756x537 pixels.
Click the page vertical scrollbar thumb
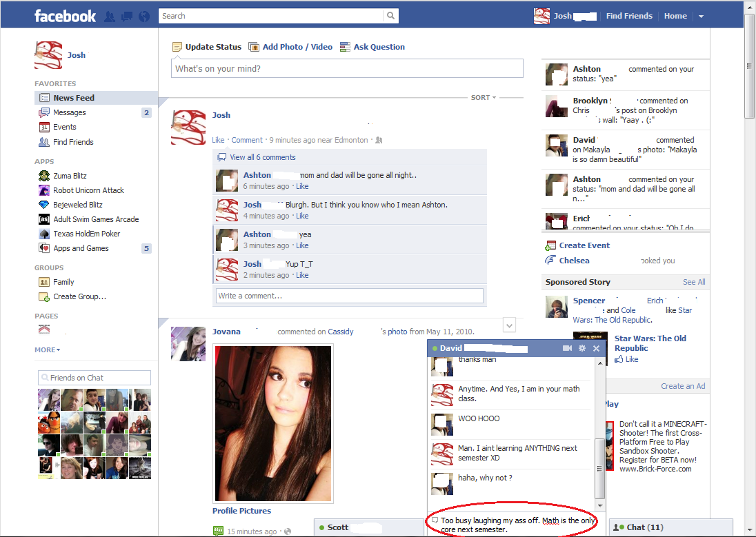[x=749, y=66]
